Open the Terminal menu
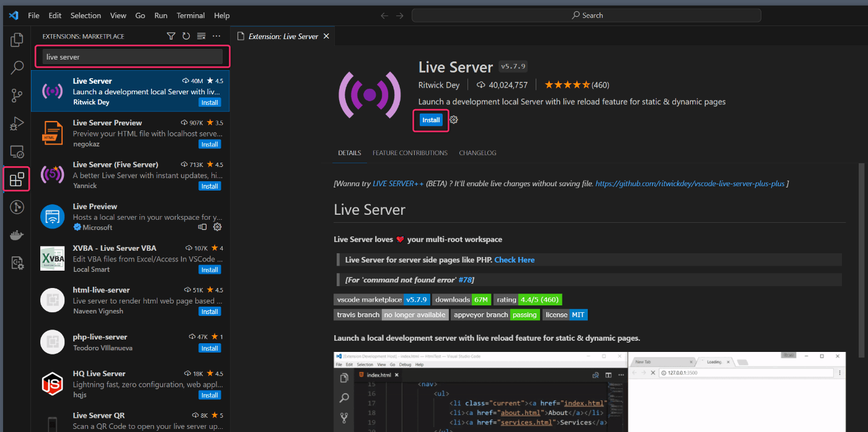868x432 pixels. 190,16
